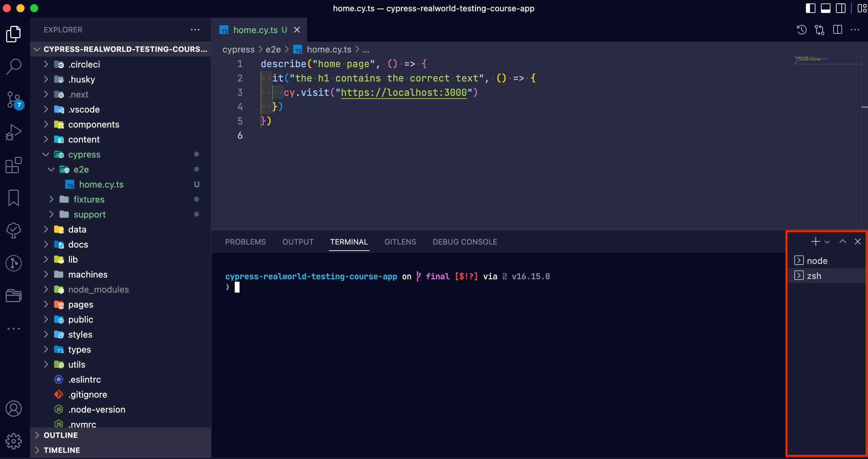The image size is (868, 459).
Task: Select the node terminal instance
Action: (817, 261)
